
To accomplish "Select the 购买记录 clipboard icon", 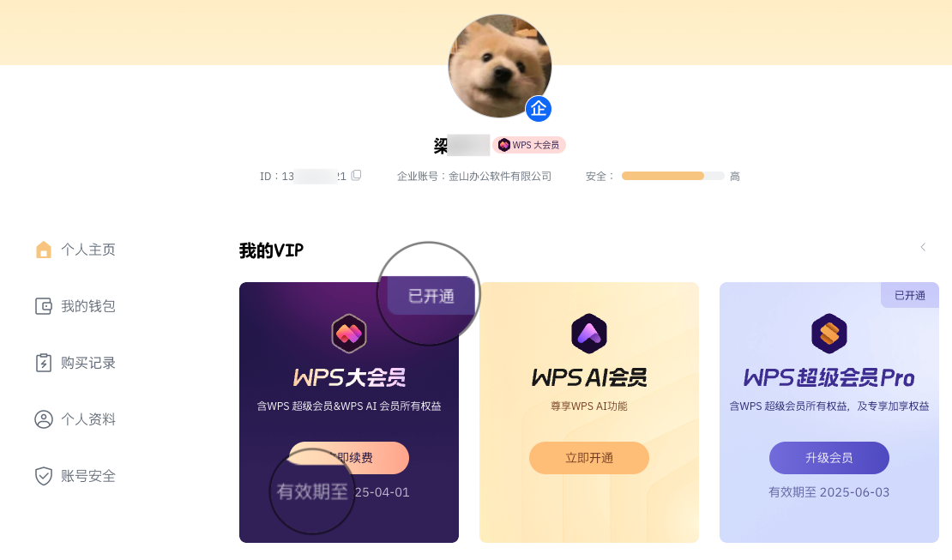I will tap(44, 363).
